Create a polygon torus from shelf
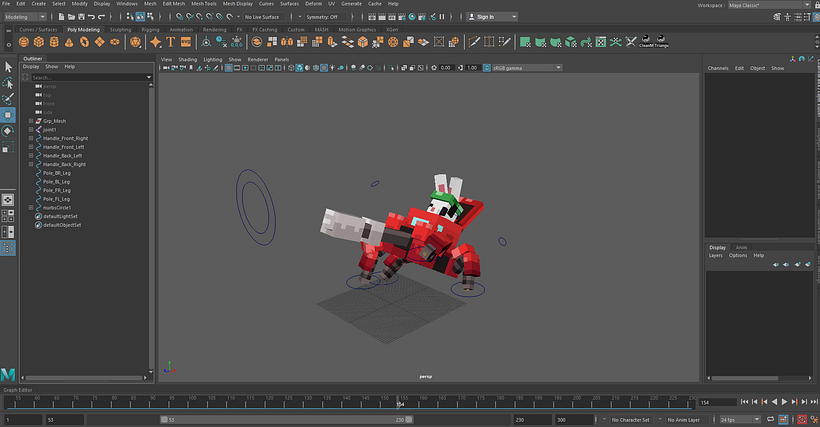The height and width of the screenshot is (427, 820). 84,42
